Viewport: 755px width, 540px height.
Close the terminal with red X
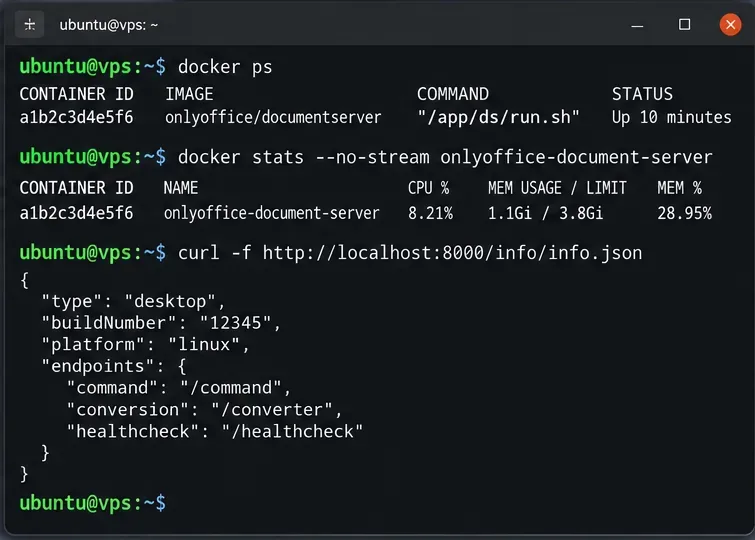coord(730,25)
